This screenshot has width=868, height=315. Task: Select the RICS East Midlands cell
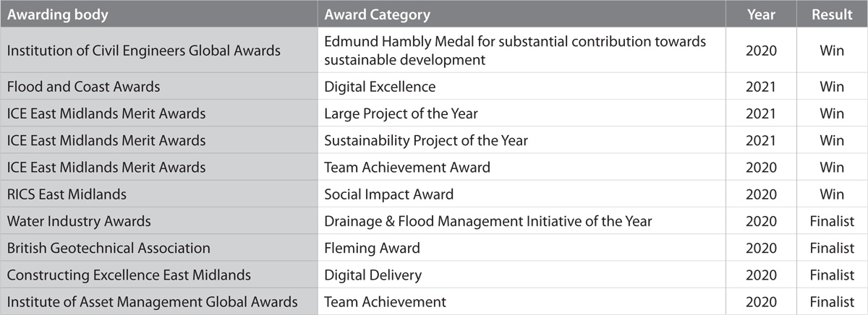(67, 194)
